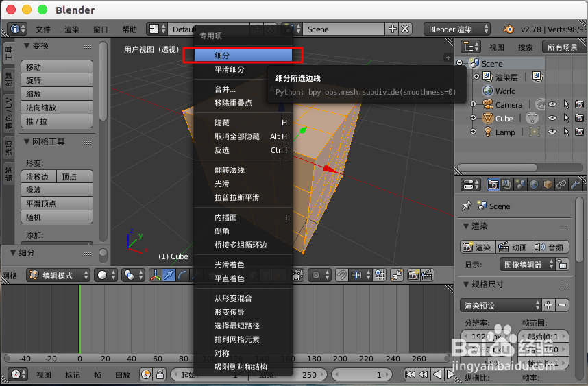Play animation in reverse
Viewport: 588px width, 386px height.
pos(437,374)
